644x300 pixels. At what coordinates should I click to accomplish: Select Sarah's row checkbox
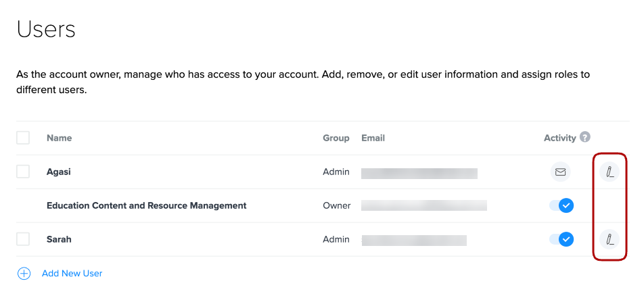pyautogui.click(x=23, y=239)
